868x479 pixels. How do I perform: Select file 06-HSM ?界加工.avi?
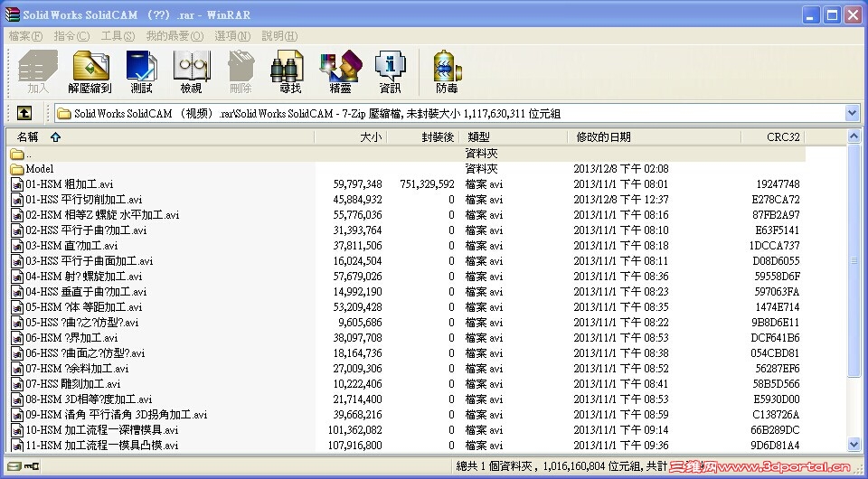pyautogui.click(x=71, y=338)
